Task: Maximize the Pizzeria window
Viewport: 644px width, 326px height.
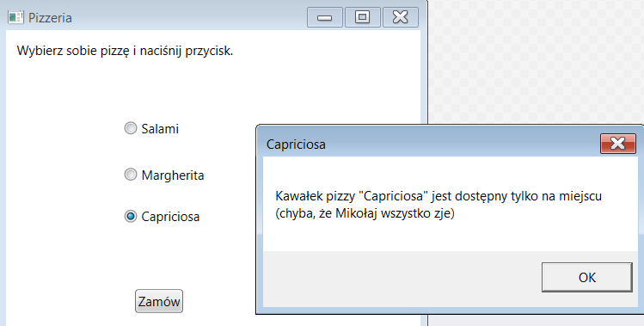Action: coord(363,17)
